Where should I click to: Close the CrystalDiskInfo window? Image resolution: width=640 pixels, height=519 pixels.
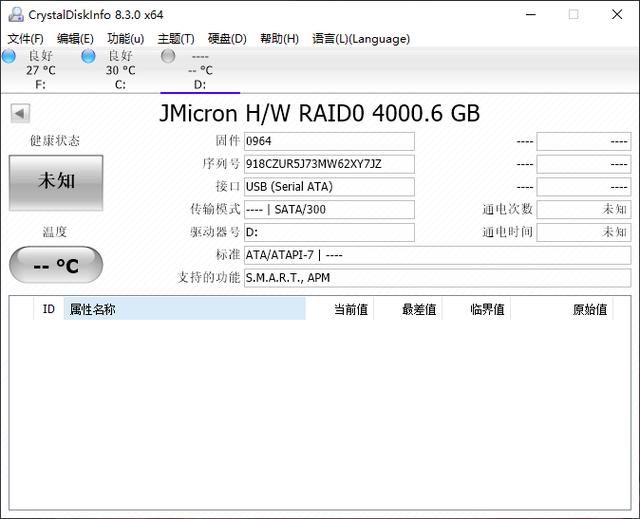617,15
